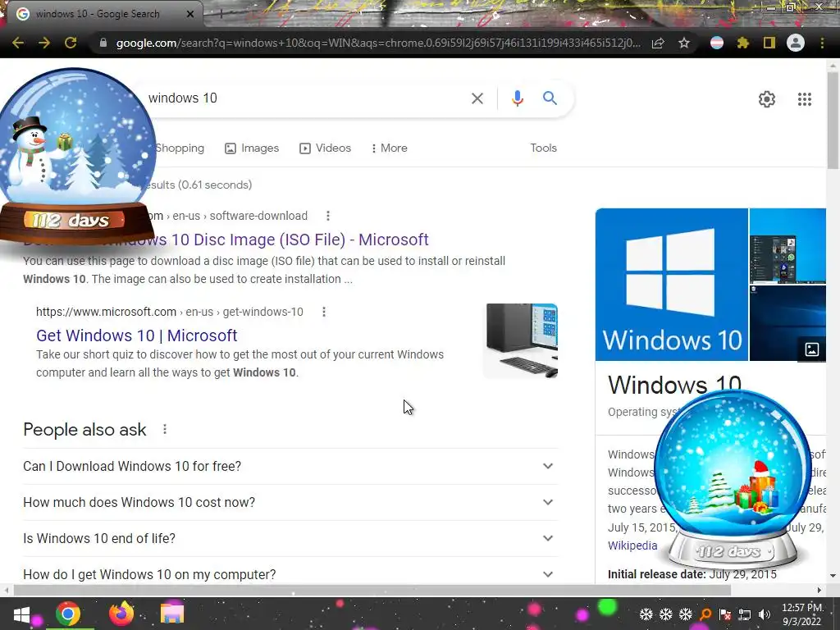840x630 pixels.
Task: Open People also ask options menu
Action: (x=164, y=429)
